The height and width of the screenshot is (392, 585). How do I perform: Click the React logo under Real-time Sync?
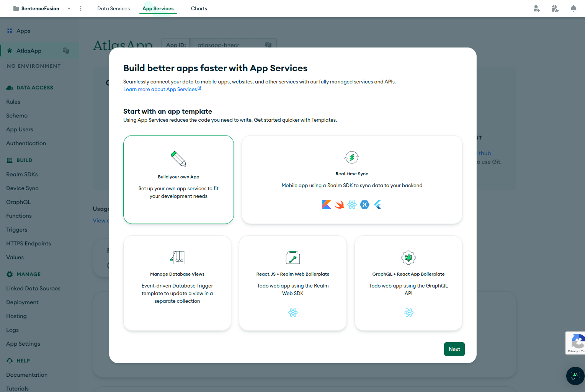click(352, 204)
